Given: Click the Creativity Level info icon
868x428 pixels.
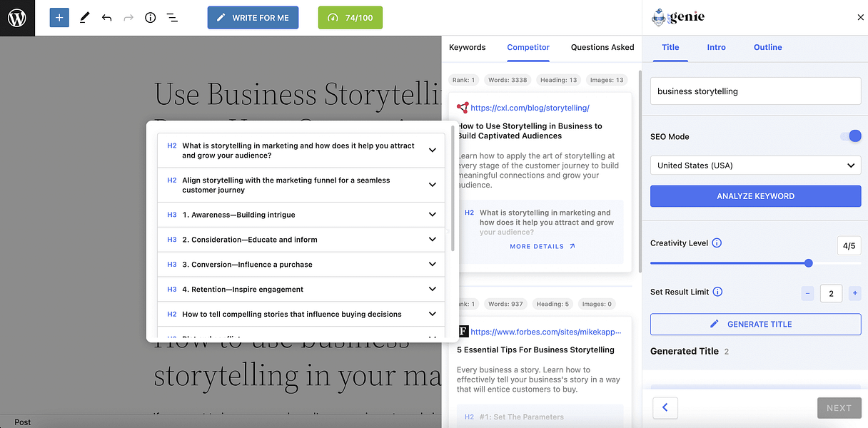Looking at the screenshot, I should 717,243.
